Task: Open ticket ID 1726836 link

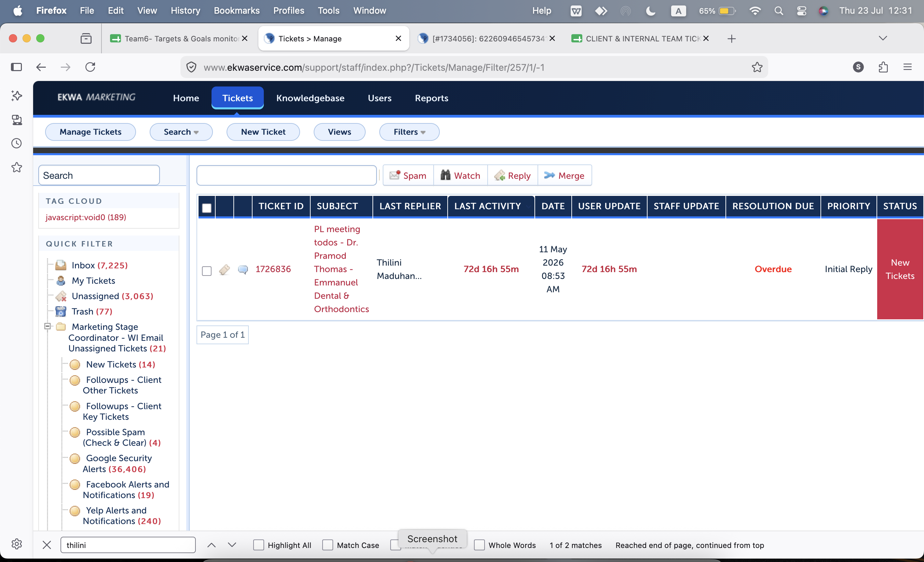Action: pos(273,269)
